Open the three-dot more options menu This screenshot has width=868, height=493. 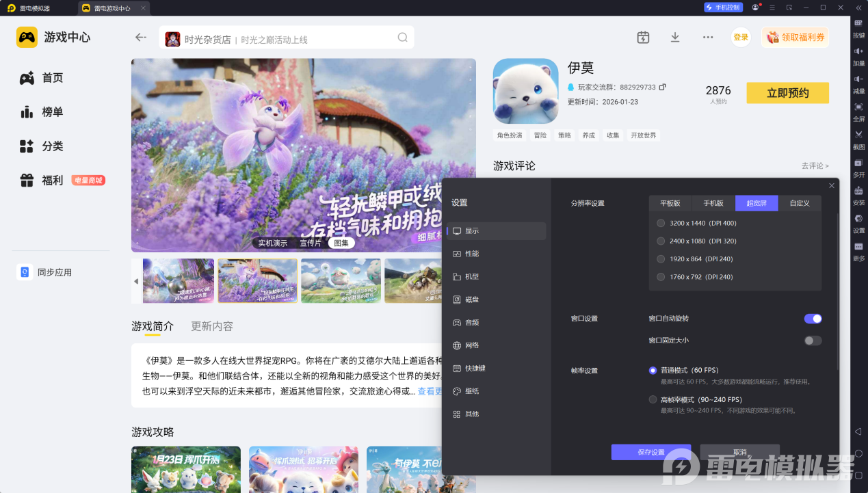708,38
